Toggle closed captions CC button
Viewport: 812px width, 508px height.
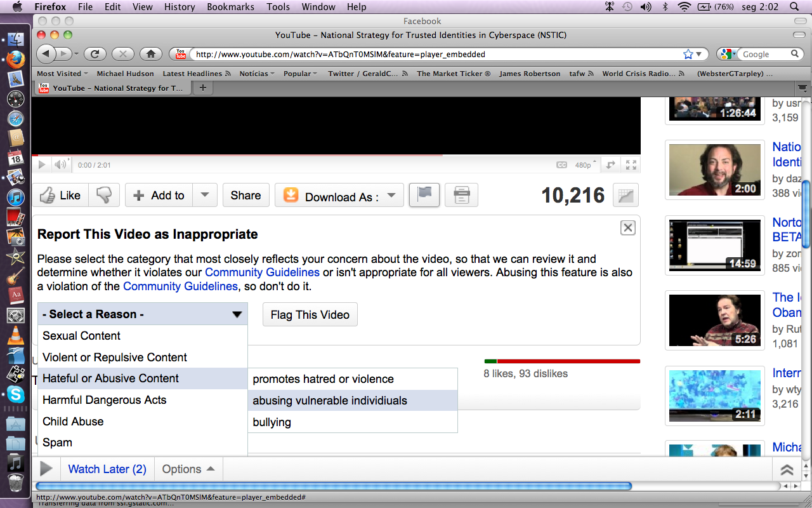[561, 165]
